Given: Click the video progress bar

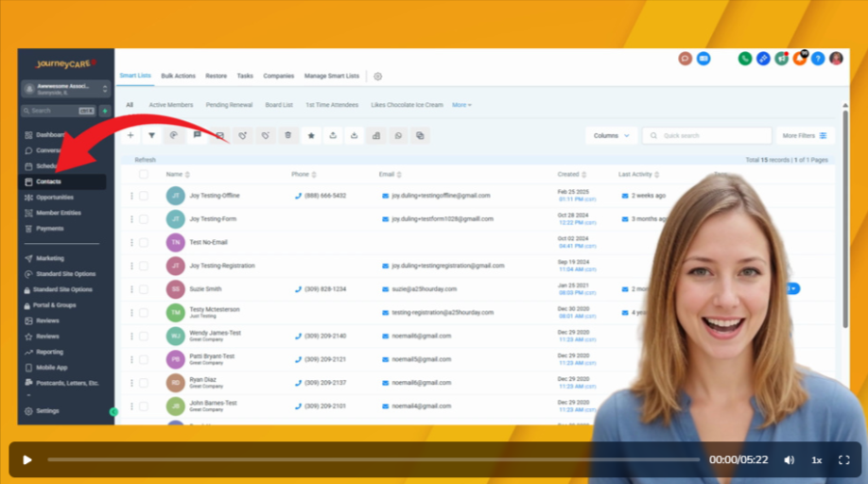Looking at the screenshot, I should (373, 460).
